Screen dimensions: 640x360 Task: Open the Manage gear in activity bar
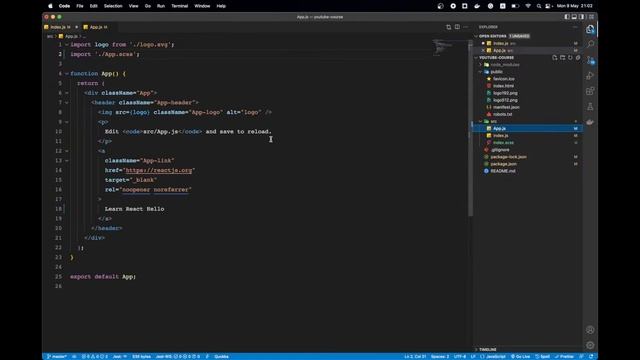(590, 345)
